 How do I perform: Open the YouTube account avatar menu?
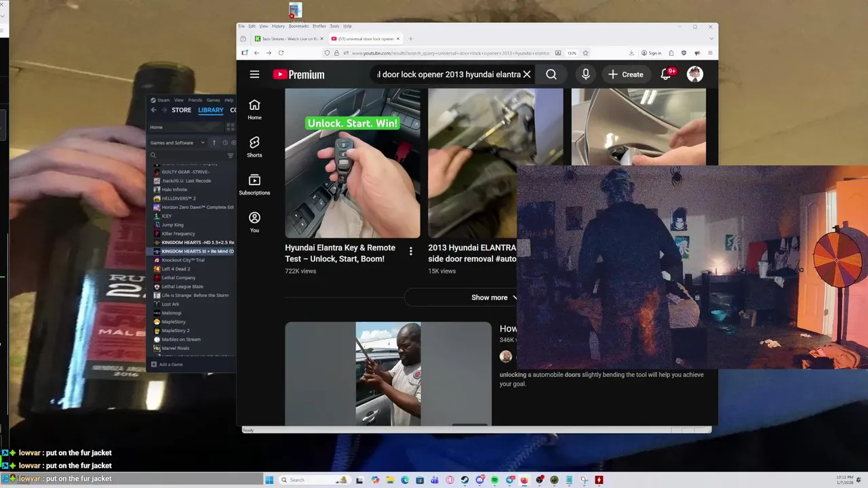[x=695, y=74]
